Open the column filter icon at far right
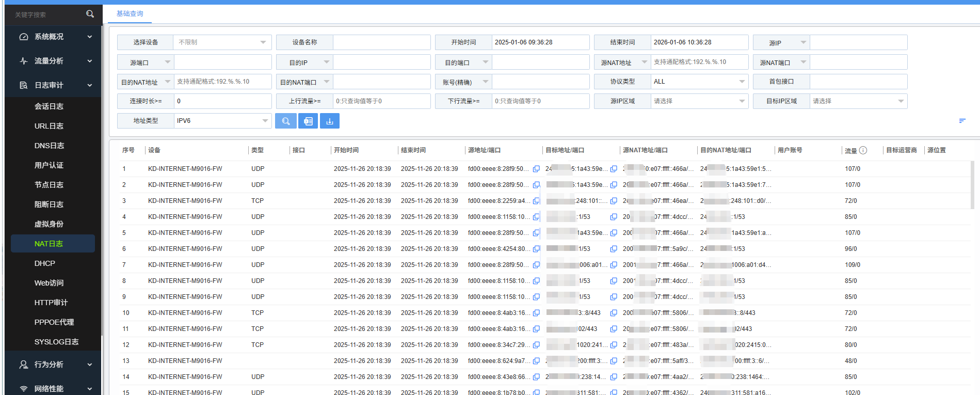 pos(962,121)
